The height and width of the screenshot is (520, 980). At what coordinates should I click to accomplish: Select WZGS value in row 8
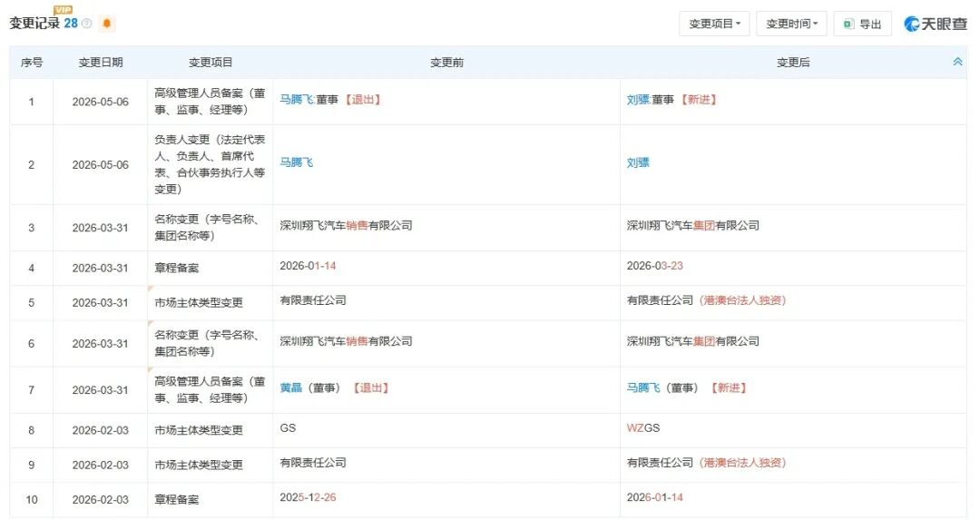click(643, 428)
